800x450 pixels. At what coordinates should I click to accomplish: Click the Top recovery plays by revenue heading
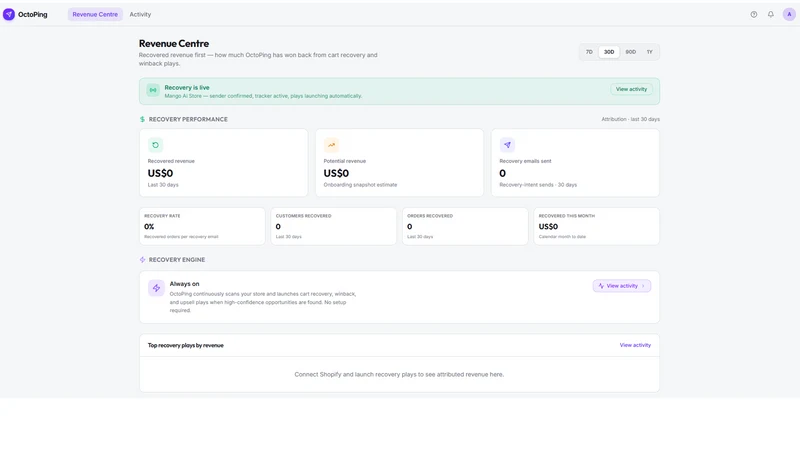pos(186,345)
